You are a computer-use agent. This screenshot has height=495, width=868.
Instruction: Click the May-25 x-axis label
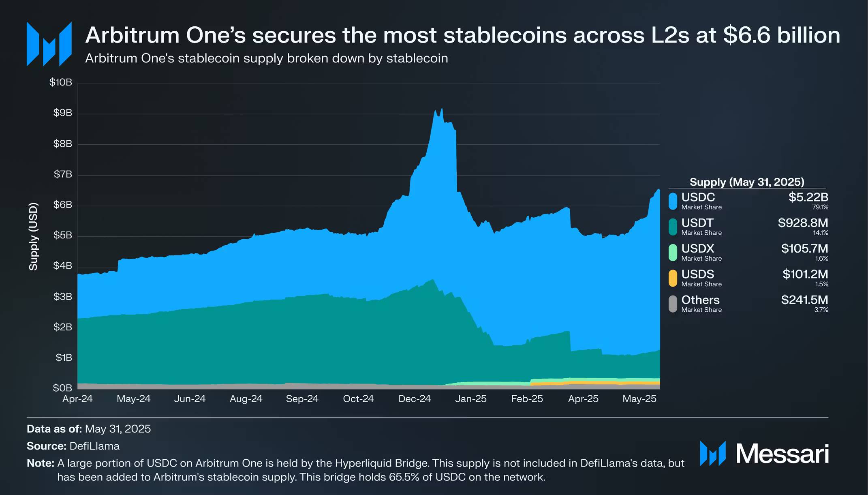(x=639, y=399)
